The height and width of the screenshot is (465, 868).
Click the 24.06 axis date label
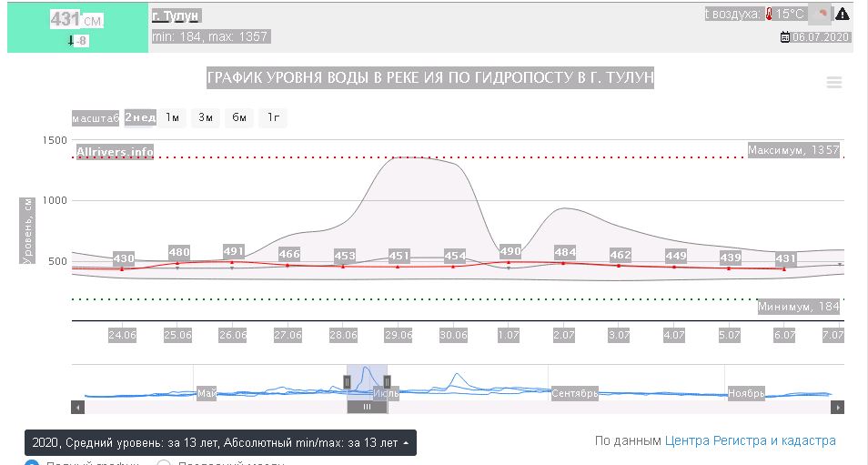122,335
